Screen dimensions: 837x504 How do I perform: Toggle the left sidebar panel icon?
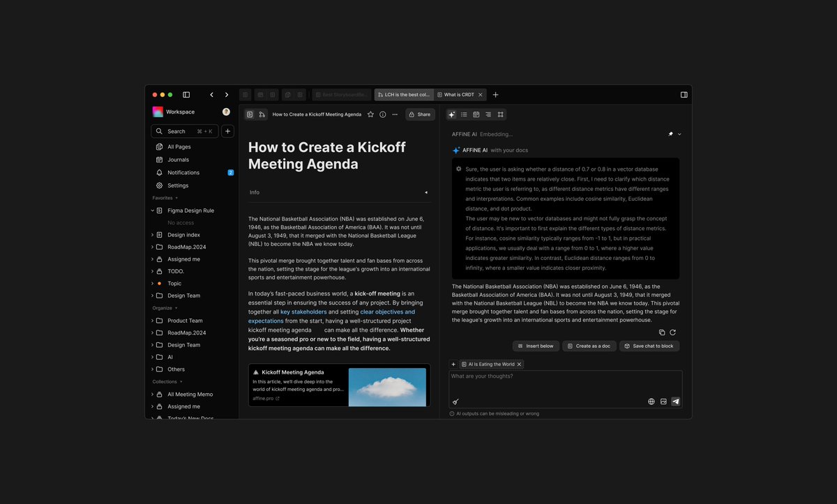coord(186,95)
